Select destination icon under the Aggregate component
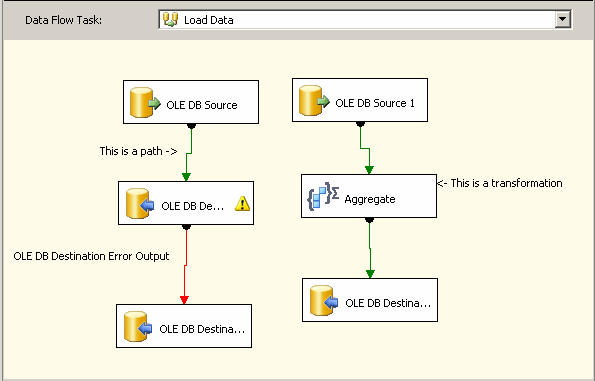 click(324, 301)
